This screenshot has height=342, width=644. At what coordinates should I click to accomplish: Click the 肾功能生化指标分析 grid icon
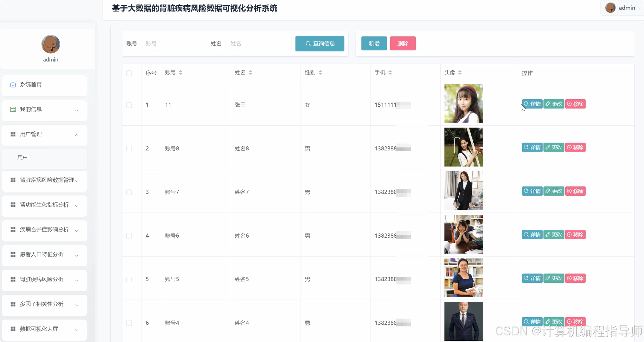(13, 205)
